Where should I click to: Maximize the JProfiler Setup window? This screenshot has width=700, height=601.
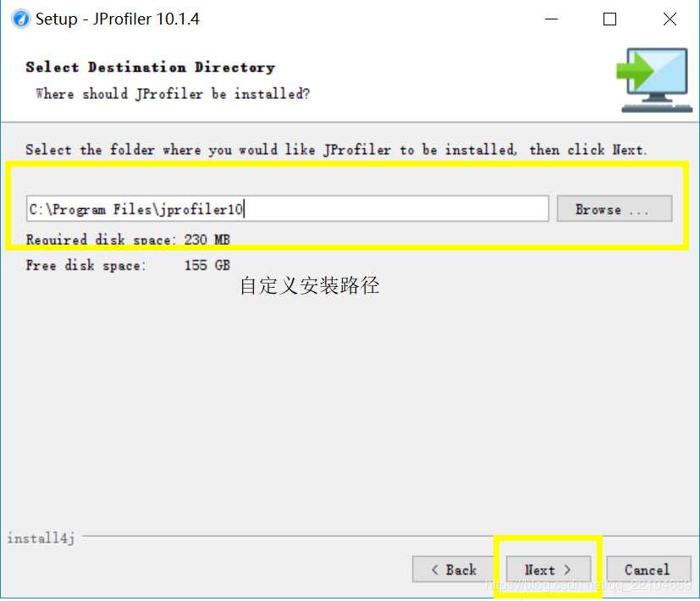pos(609,19)
